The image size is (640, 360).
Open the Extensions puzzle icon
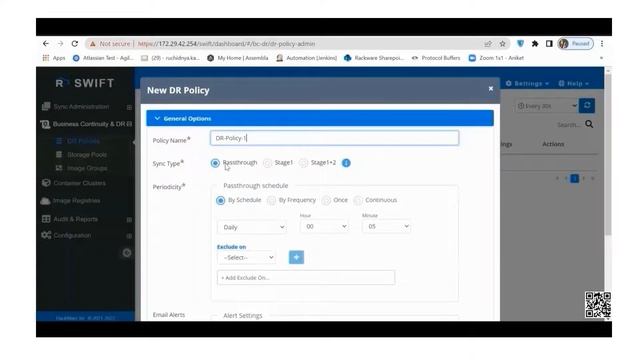pos(535,44)
